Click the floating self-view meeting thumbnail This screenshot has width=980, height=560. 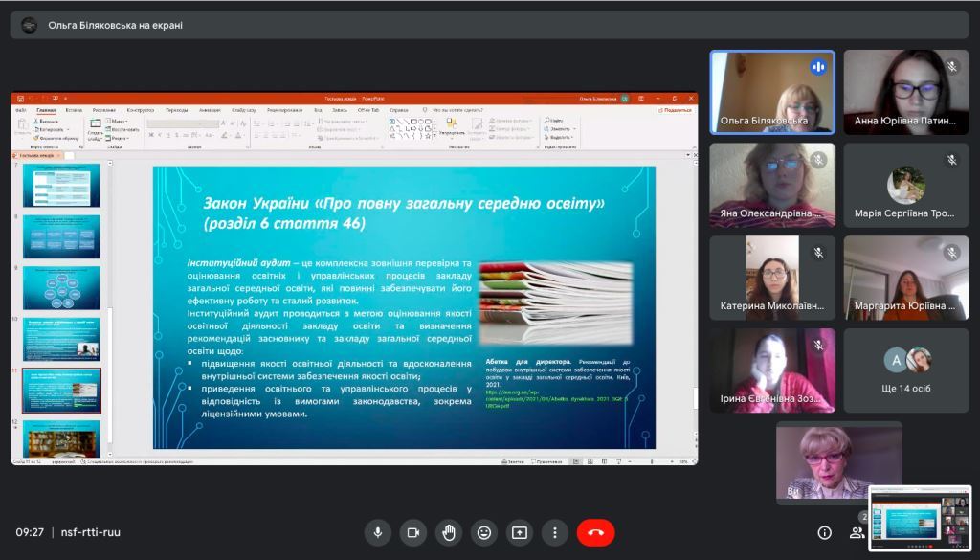tap(920, 518)
